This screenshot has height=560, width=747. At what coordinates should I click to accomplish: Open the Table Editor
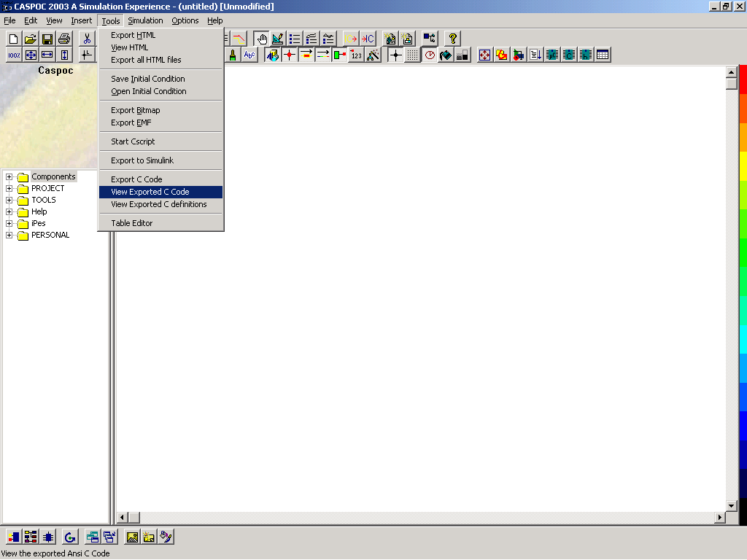161,223
